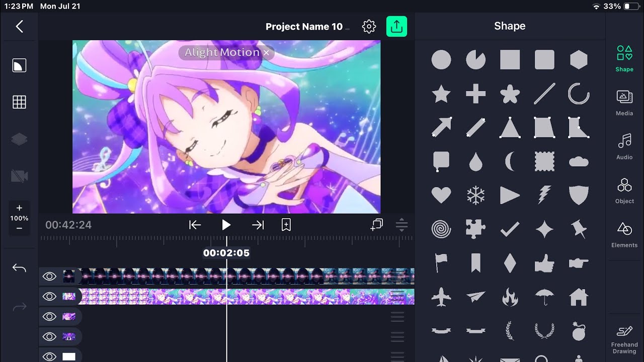Add a cloud shape
Image resolution: width=644 pixels, height=362 pixels.
click(x=579, y=161)
